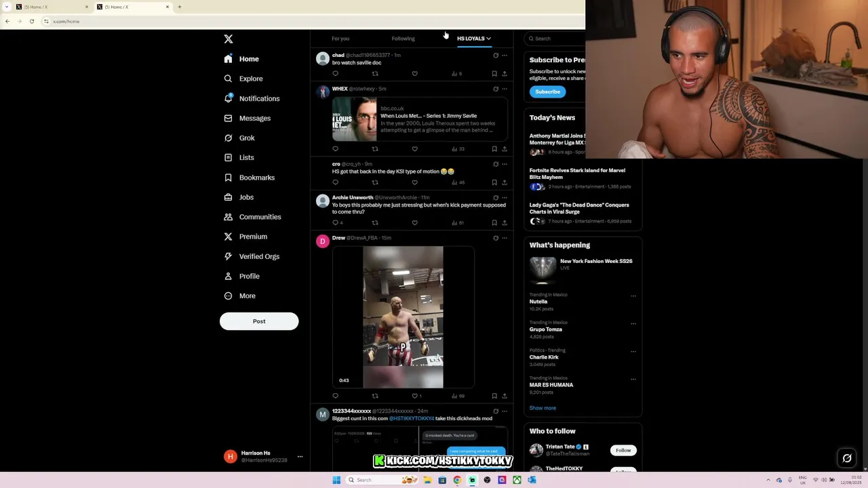Viewport: 868px width, 488px height.
Task: Switch to the Following tab
Action: (403, 39)
